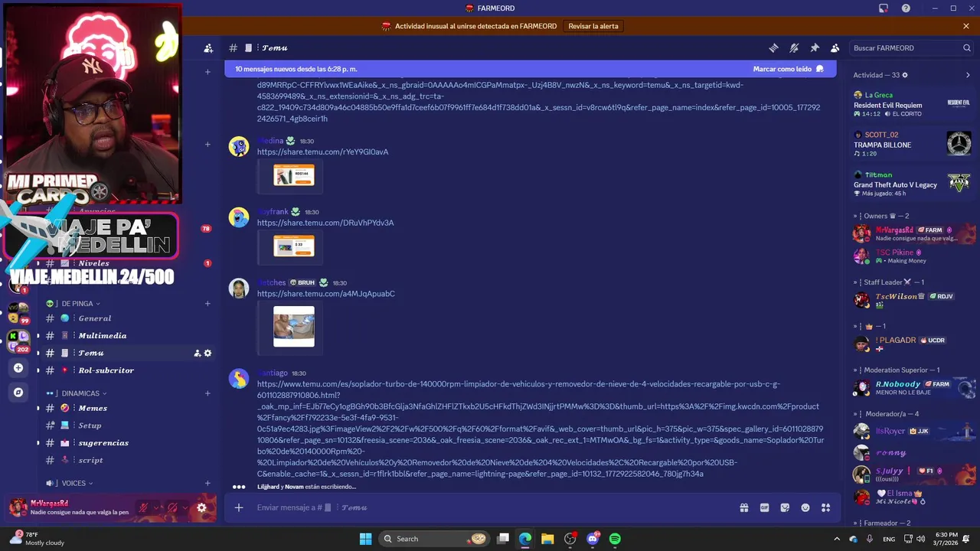Image resolution: width=980 pixels, height=551 pixels.
Task: Open Joyfrank's Temu link preview thumbnail
Action: coord(294,246)
